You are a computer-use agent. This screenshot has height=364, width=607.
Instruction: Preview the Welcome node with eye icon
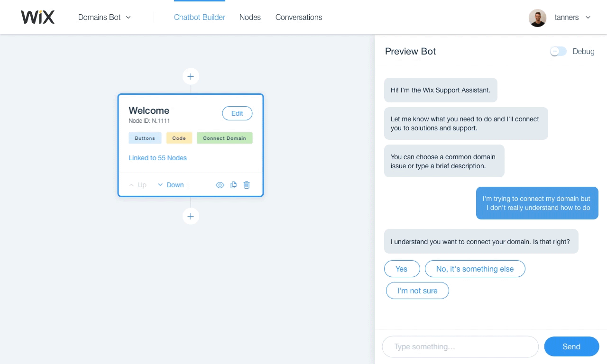tap(220, 185)
